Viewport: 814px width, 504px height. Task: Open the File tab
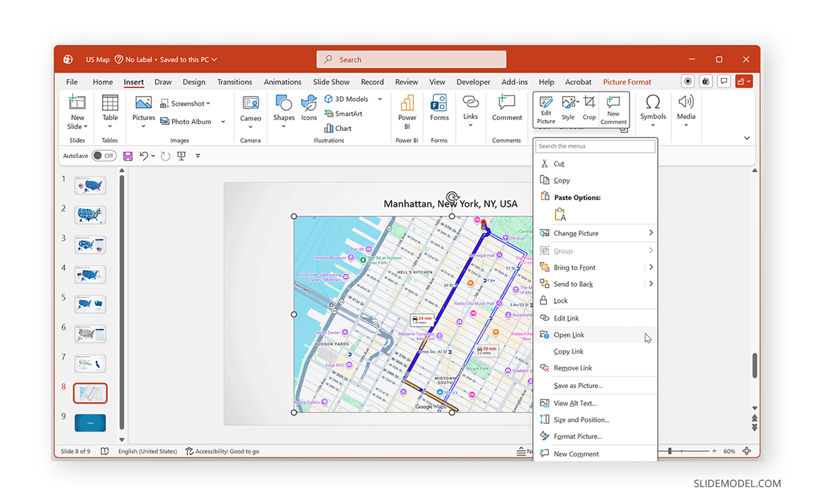[72, 82]
